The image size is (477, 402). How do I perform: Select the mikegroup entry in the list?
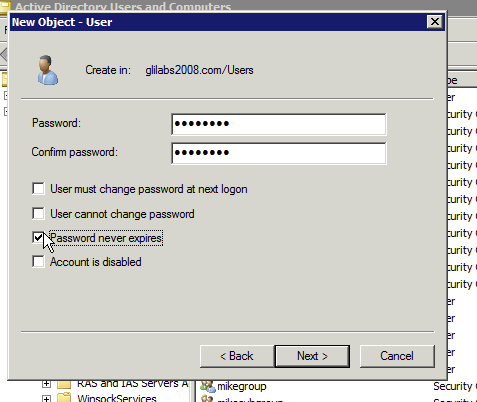point(242,387)
